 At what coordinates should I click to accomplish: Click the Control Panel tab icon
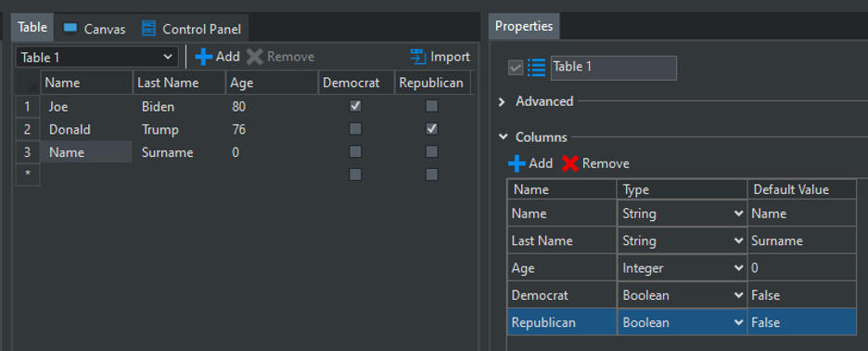(148, 28)
